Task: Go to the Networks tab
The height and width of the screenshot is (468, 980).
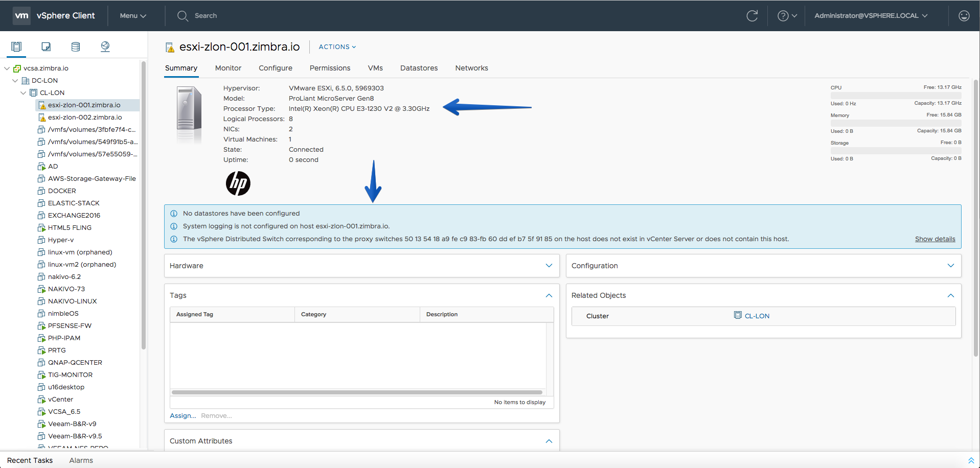Action: tap(471, 68)
